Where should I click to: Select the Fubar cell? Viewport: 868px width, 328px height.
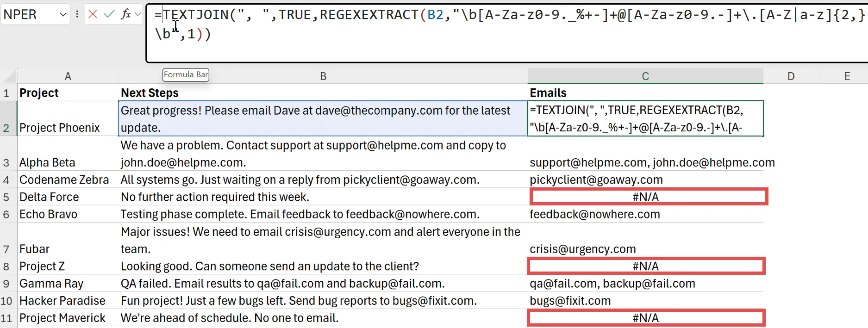pos(68,240)
